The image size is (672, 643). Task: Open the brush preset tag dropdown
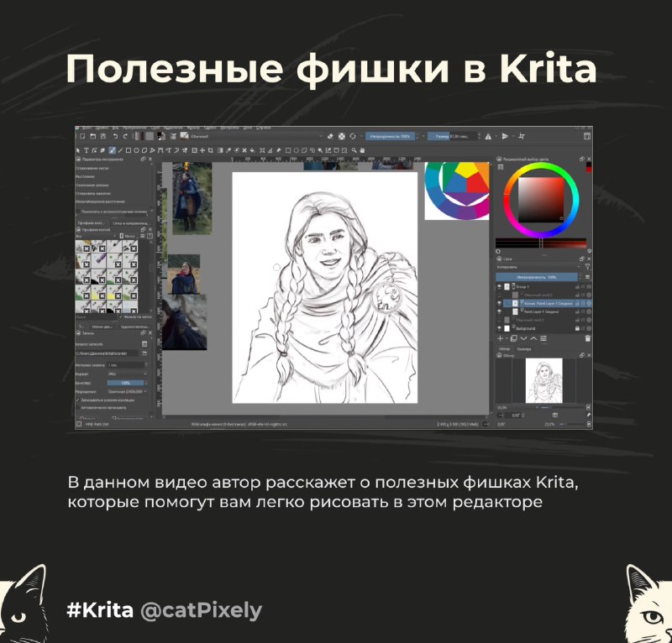(96, 236)
